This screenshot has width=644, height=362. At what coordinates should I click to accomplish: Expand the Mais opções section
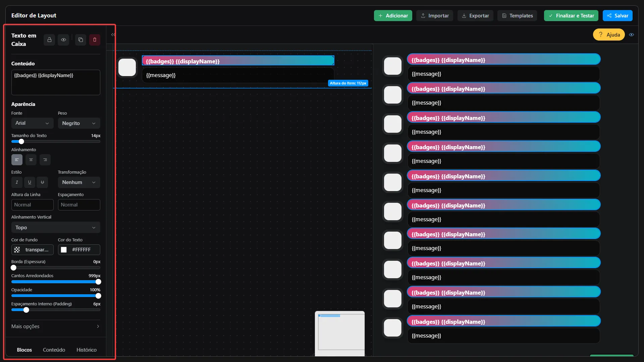tap(56, 326)
